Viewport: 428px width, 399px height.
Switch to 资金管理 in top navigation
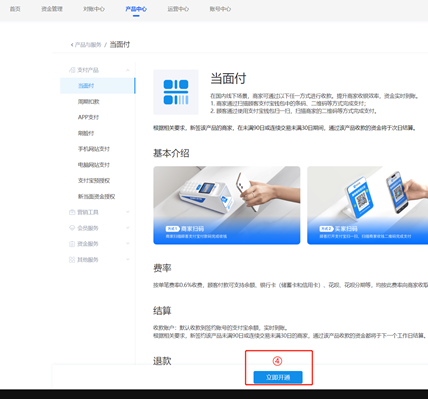52,9
